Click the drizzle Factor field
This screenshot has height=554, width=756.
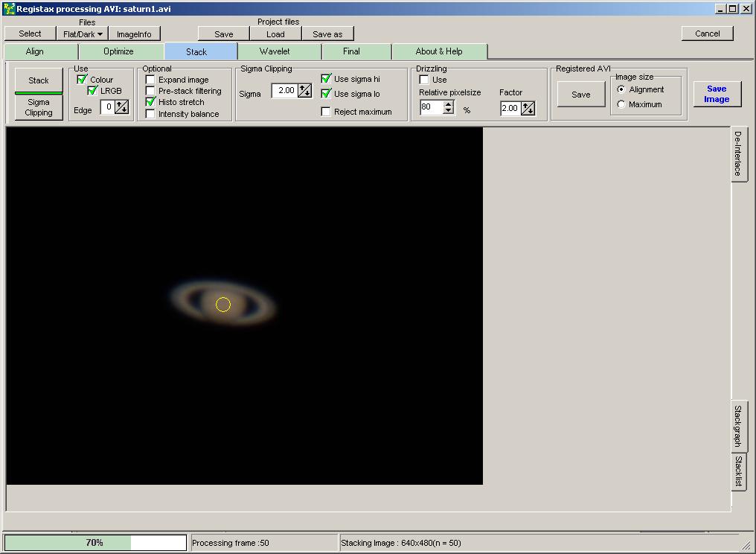tap(510, 108)
